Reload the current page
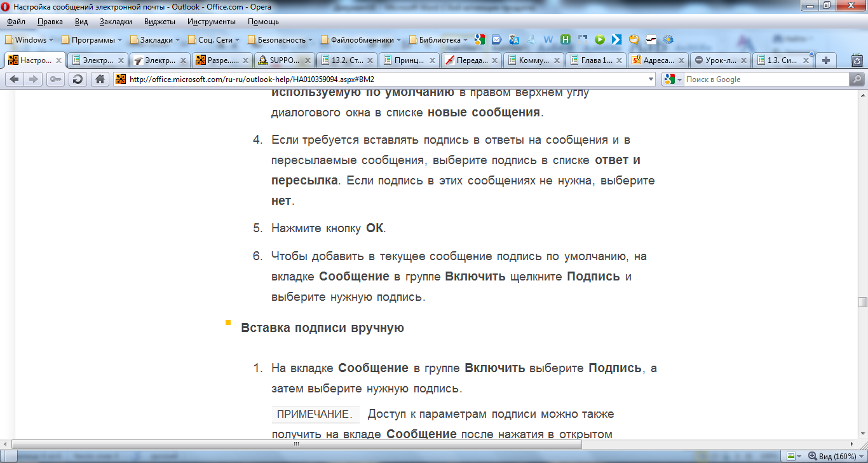Screen dimensions: 868x463 [78, 79]
